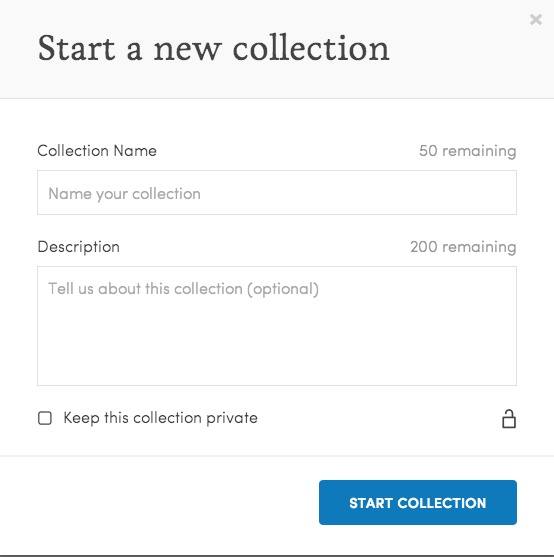Click blank space between header and Collection Name

[x=277, y=119]
